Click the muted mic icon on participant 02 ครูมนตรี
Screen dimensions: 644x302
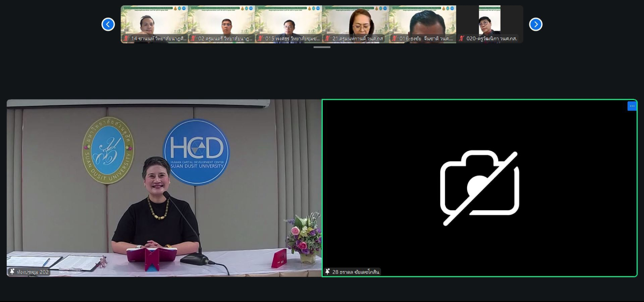coord(193,38)
